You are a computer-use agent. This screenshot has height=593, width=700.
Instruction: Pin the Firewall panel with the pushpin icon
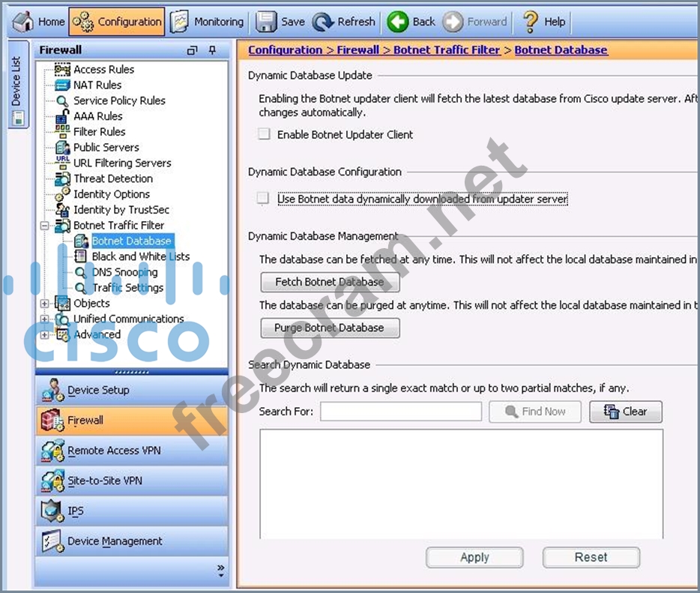[x=212, y=50]
